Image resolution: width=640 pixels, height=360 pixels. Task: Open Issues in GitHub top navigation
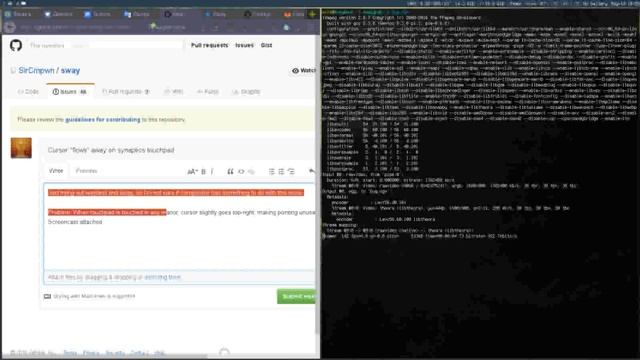244,45
